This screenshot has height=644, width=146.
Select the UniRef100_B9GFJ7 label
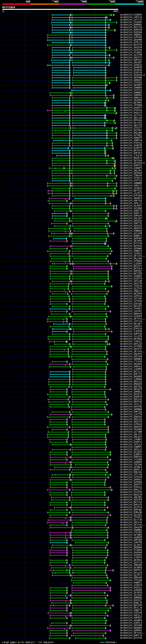point(131,213)
